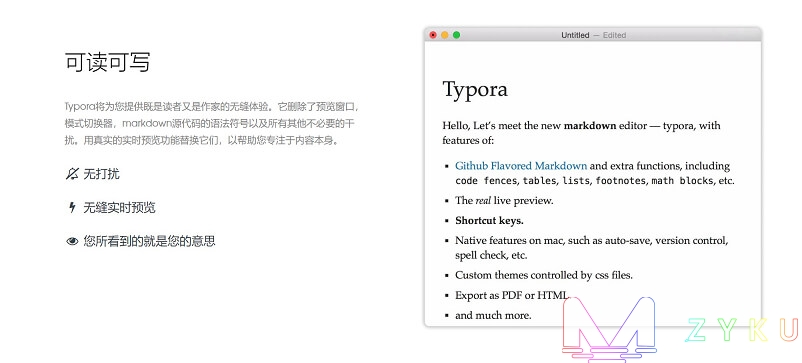Click the real live preview bullet
Screen dimensions: 802x363
504,200
